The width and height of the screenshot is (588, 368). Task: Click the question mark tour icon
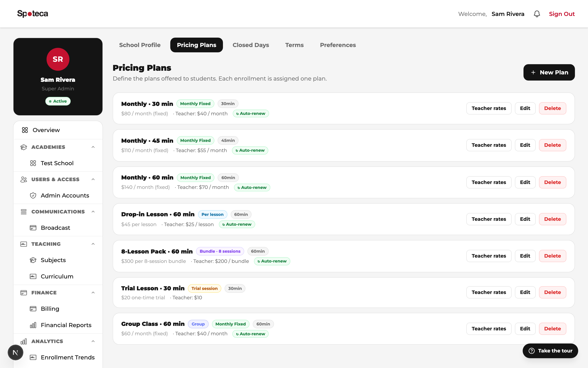click(x=531, y=351)
